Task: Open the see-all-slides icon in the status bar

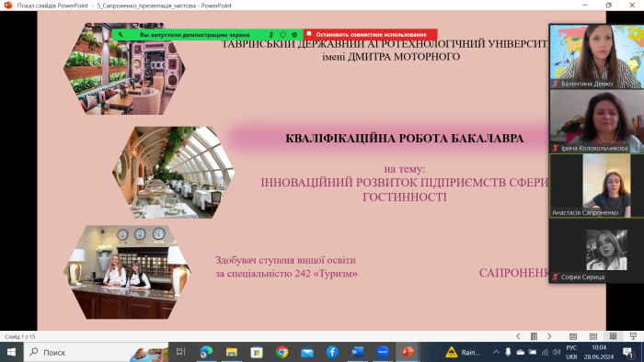Action: [534, 336]
